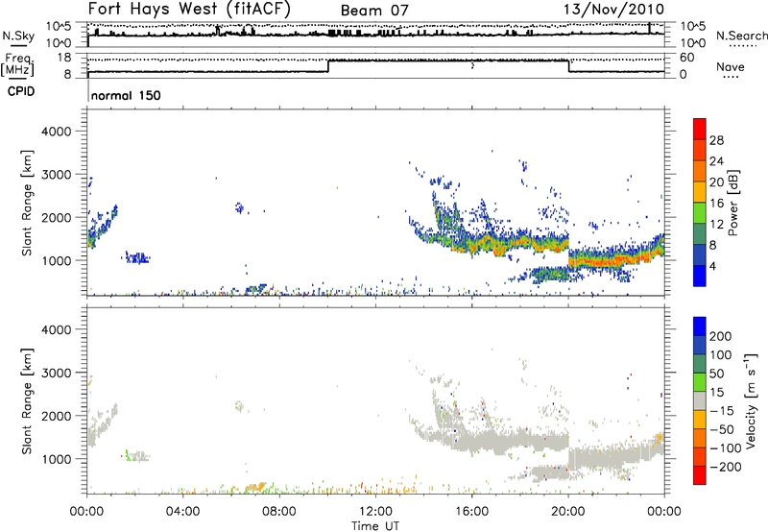Click the blue top of the Velocity color bar
768x532 pixels.
pos(700,326)
